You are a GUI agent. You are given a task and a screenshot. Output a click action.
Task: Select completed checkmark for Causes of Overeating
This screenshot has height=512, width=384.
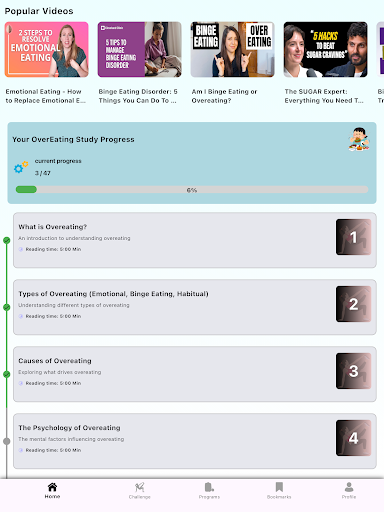(7, 374)
